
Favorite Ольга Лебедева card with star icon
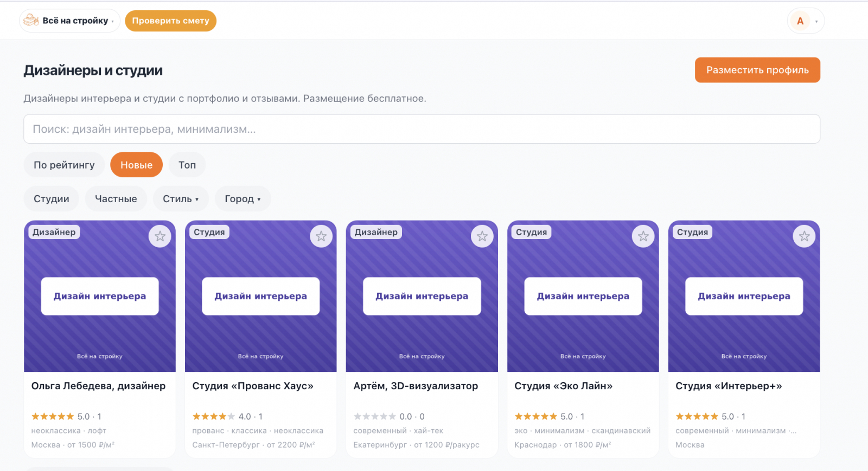(x=160, y=236)
